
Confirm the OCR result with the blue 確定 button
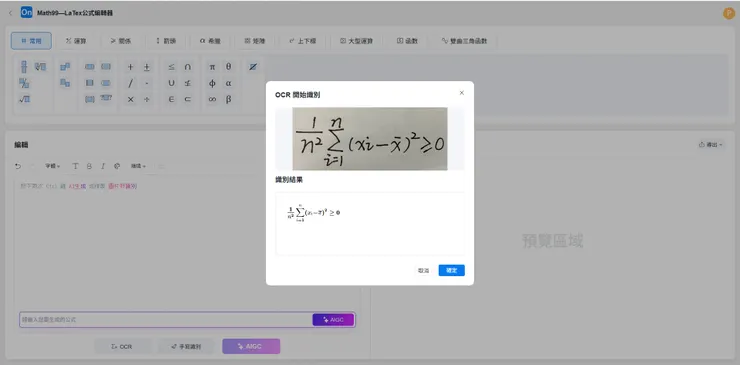point(452,271)
